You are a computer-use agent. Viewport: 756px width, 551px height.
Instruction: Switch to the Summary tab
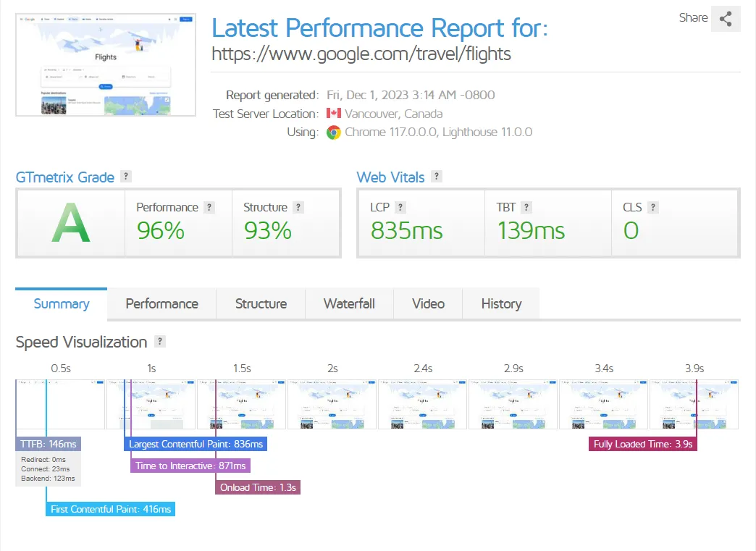coord(62,303)
